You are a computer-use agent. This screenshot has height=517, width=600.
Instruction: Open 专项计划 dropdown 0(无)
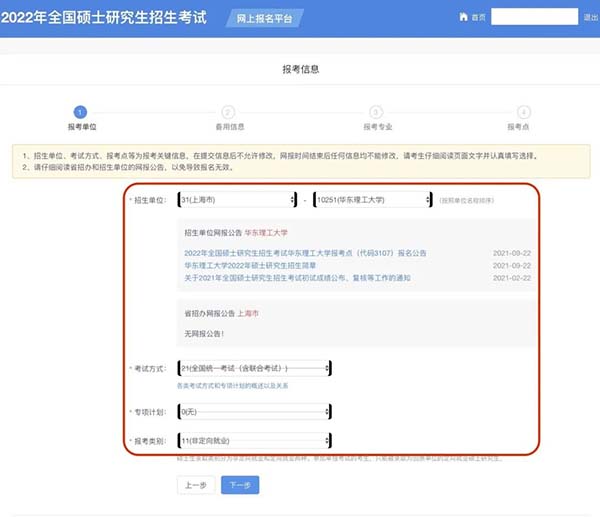(254, 412)
